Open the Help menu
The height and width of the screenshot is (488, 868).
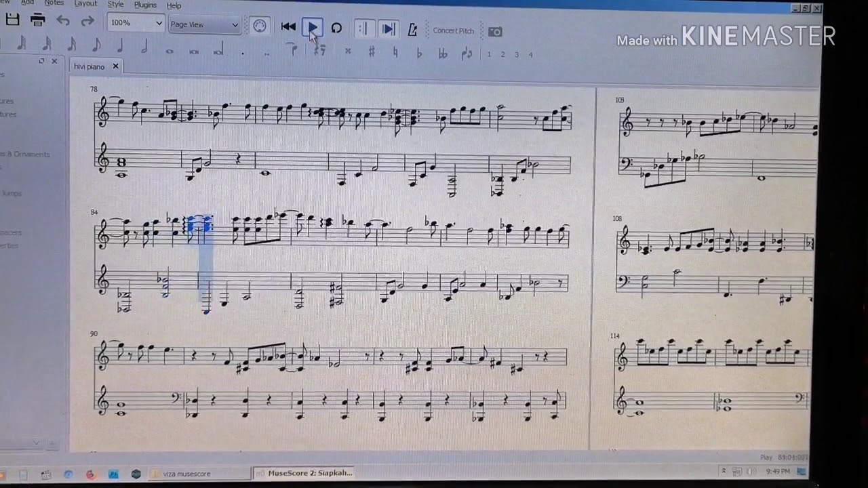(x=174, y=5)
